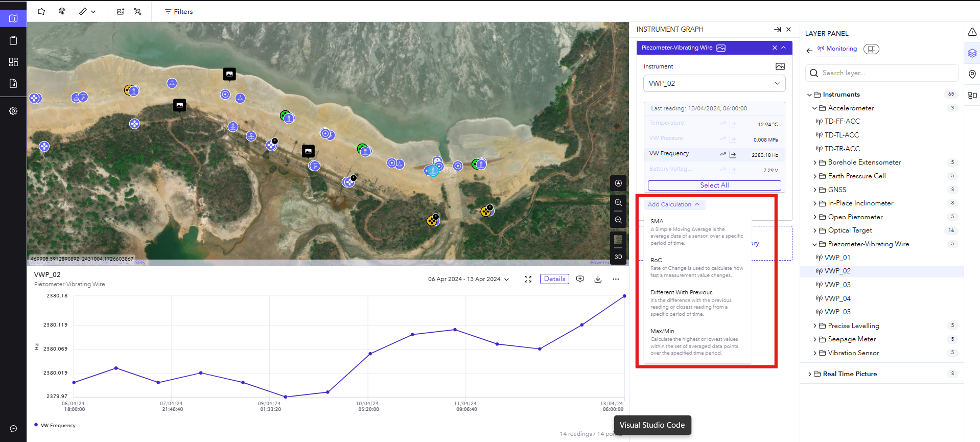Collapse the Accelerometer folder
980x442 pixels.
[x=814, y=108]
